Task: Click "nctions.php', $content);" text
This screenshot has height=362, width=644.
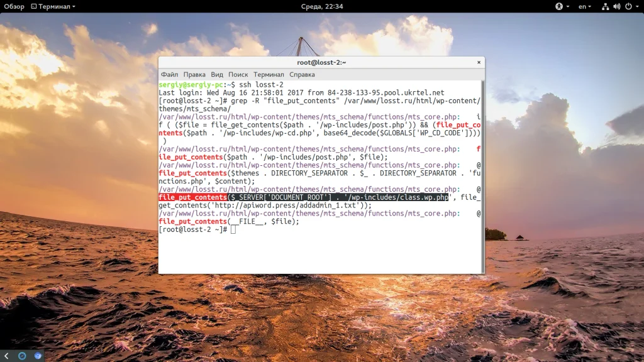Action: tap(207, 182)
